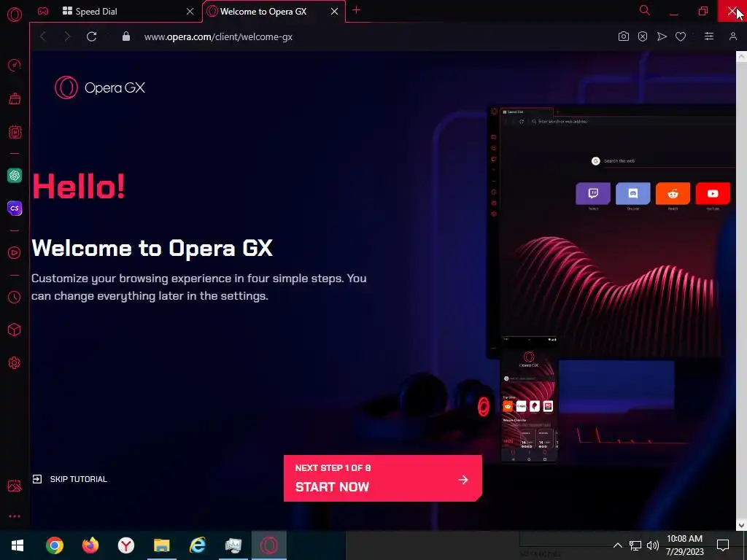Image resolution: width=747 pixels, height=560 pixels.
Task: Skip the tutorial link
Action: [70, 479]
